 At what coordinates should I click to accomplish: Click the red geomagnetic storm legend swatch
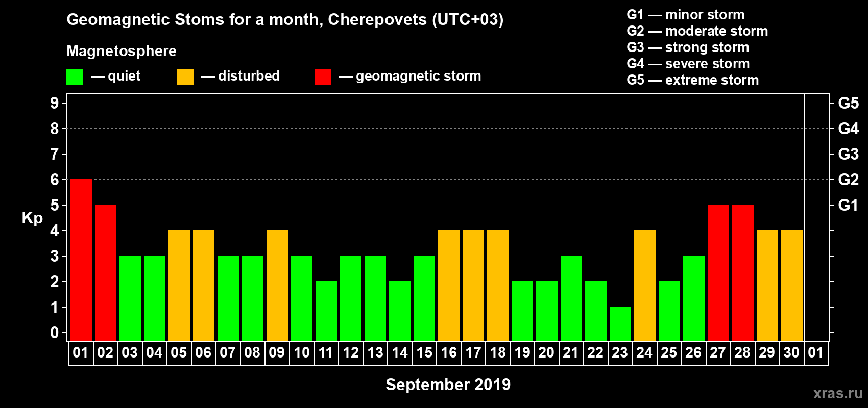click(x=323, y=77)
